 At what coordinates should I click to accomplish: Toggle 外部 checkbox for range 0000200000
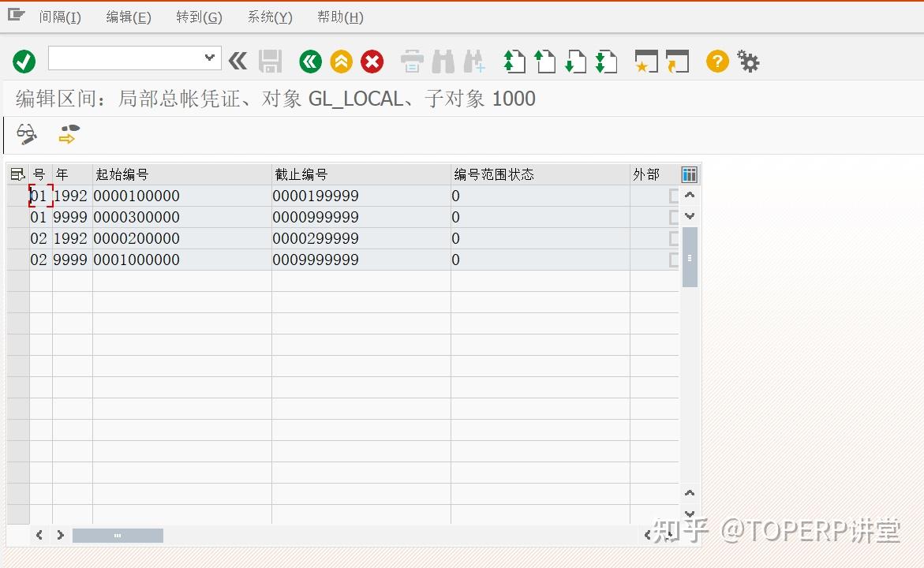tap(674, 238)
